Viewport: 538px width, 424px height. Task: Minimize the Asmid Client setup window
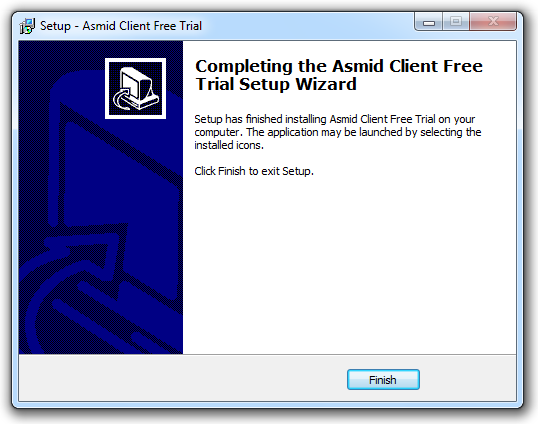(x=429, y=22)
